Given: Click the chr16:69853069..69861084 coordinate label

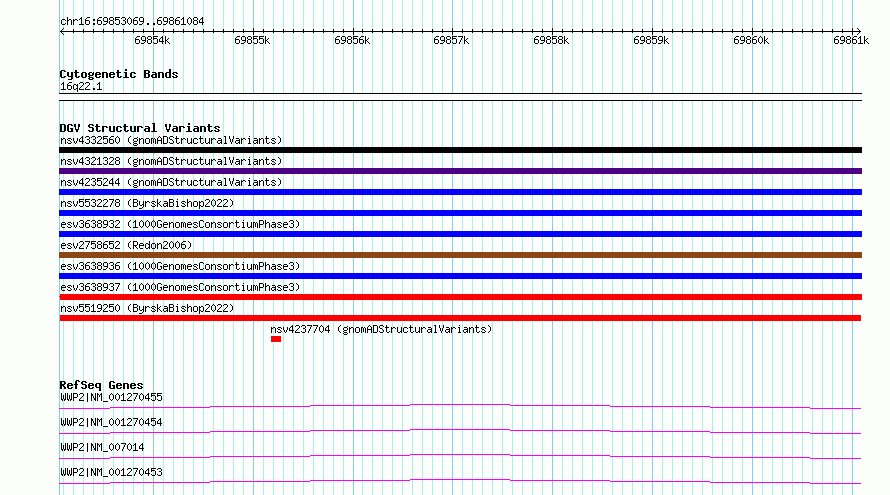Looking at the screenshot, I should (132, 21).
